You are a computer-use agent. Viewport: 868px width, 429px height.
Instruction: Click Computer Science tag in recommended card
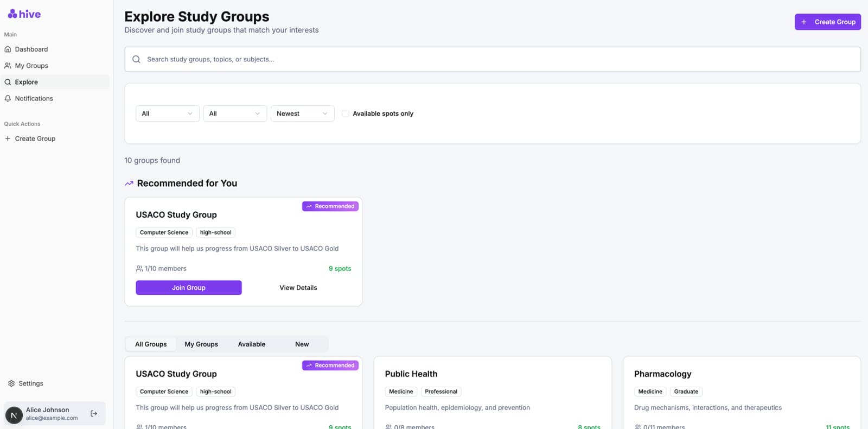164,232
